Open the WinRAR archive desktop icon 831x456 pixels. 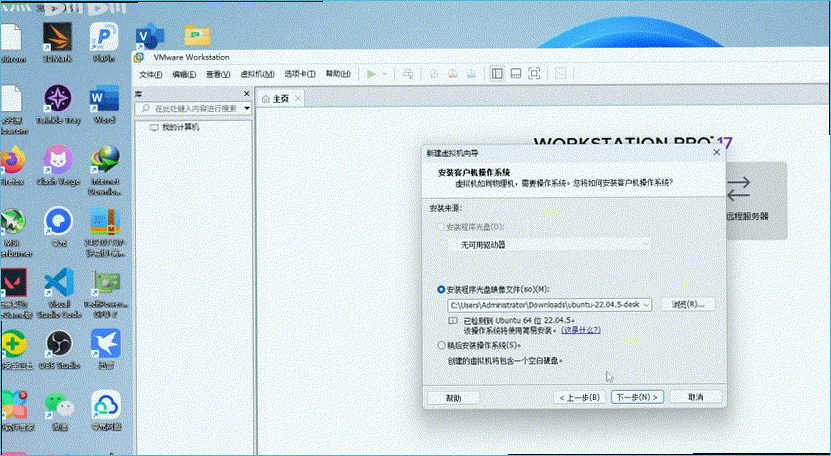click(x=104, y=232)
